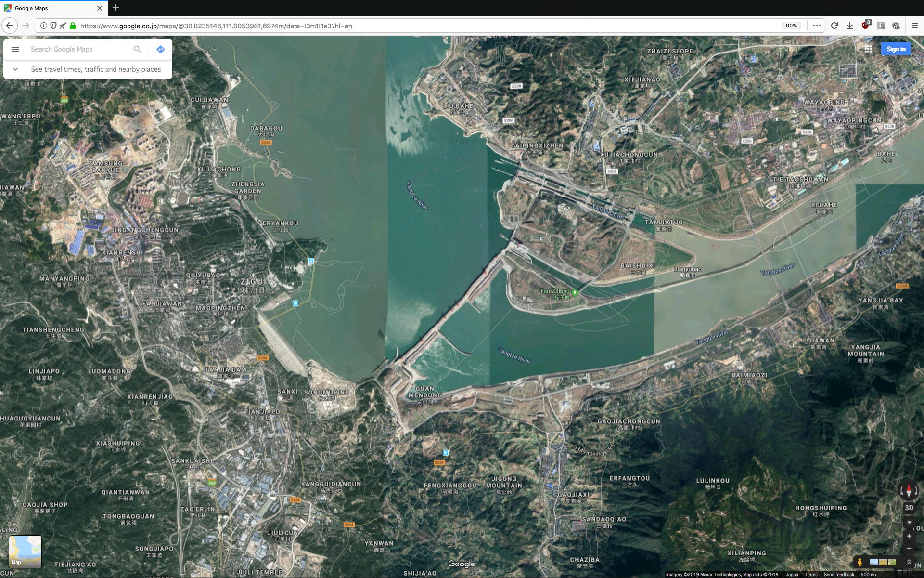Show your location with the target icon

[x=909, y=522]
